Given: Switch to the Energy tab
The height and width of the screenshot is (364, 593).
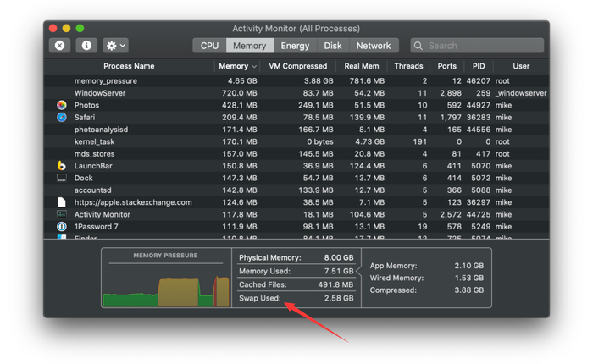Looking at the screenshot, I should [x=295, y=46].
